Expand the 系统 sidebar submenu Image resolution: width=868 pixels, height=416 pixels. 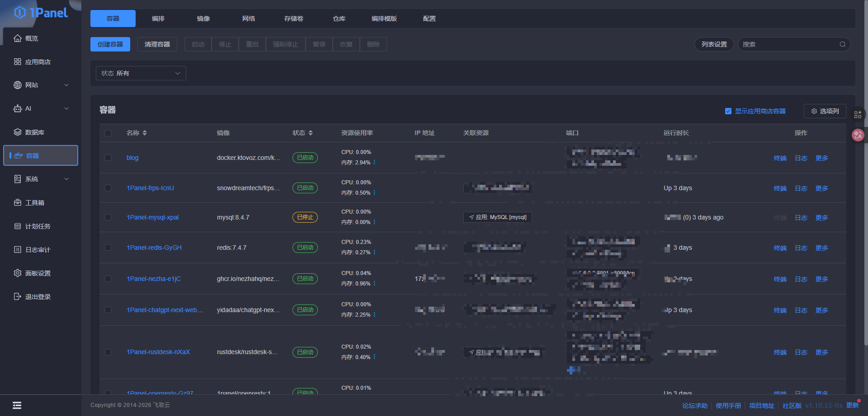click(x=66, y=179)
